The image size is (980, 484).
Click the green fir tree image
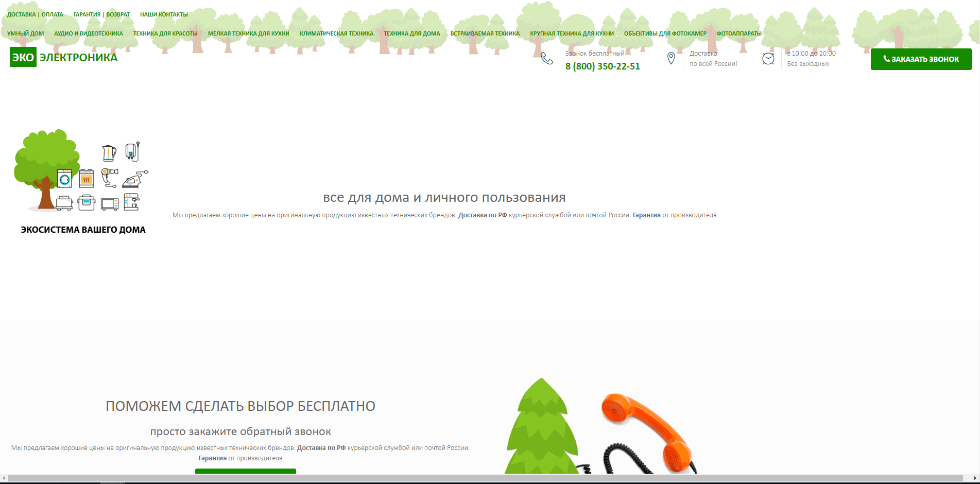click(x=541, y=427)
